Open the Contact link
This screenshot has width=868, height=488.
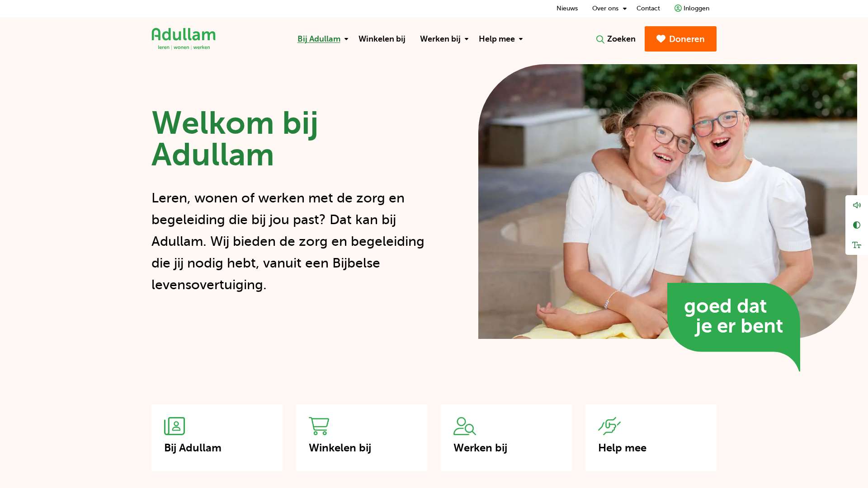pyautogui.click(x=648, y=8)
